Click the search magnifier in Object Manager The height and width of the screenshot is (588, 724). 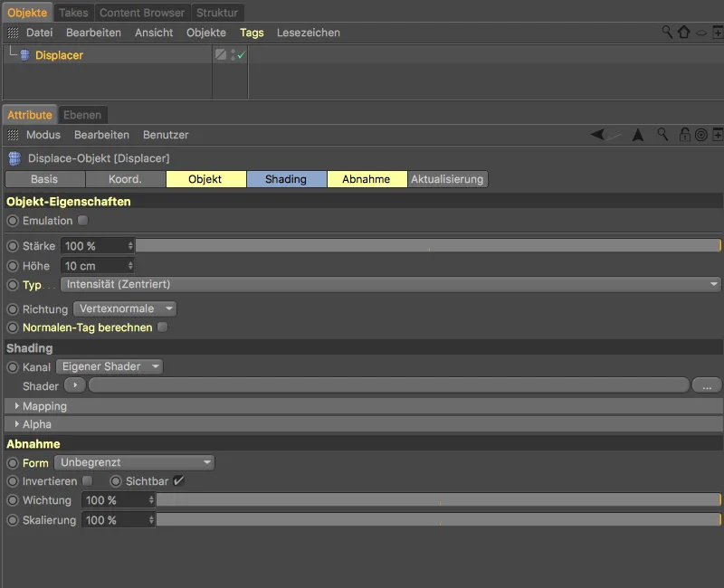[x=667, y=32]
